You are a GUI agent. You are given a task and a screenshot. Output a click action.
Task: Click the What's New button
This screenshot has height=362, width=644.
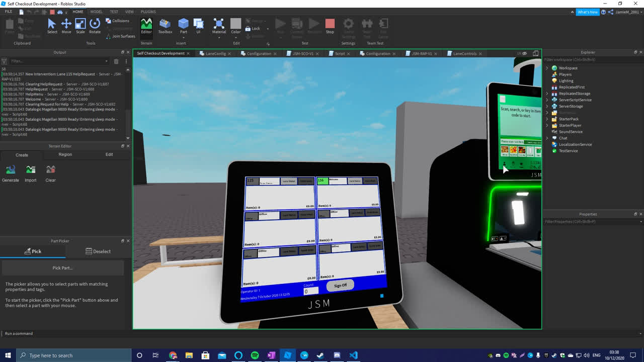pyautogui.click(x=588, y=12)
